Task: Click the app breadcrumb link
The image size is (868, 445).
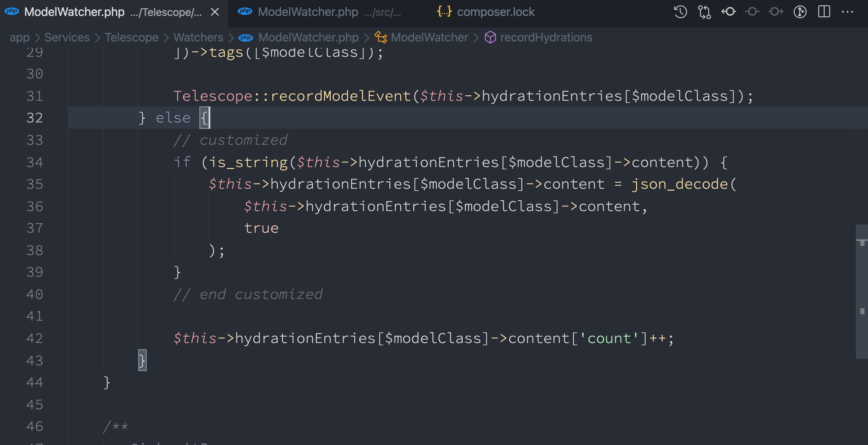Action: pos(19,37)
